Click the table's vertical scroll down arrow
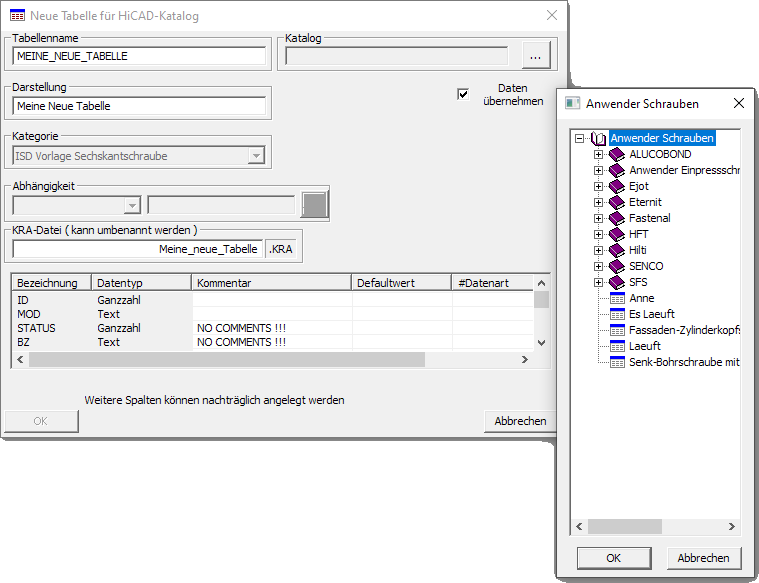This screenshot has height=583, width=759. [x=541, y=343]
